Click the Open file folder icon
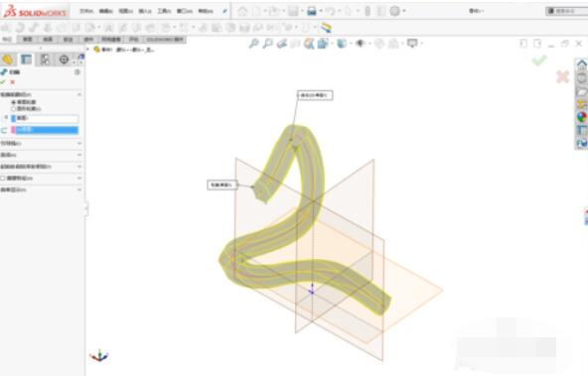Screen dimensions: 588x376 pos(274,11)
